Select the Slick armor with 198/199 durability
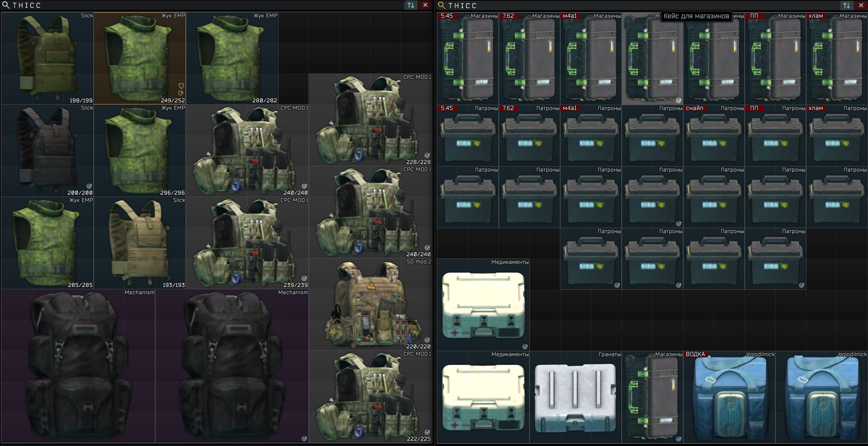 click(x=47, y=59)
